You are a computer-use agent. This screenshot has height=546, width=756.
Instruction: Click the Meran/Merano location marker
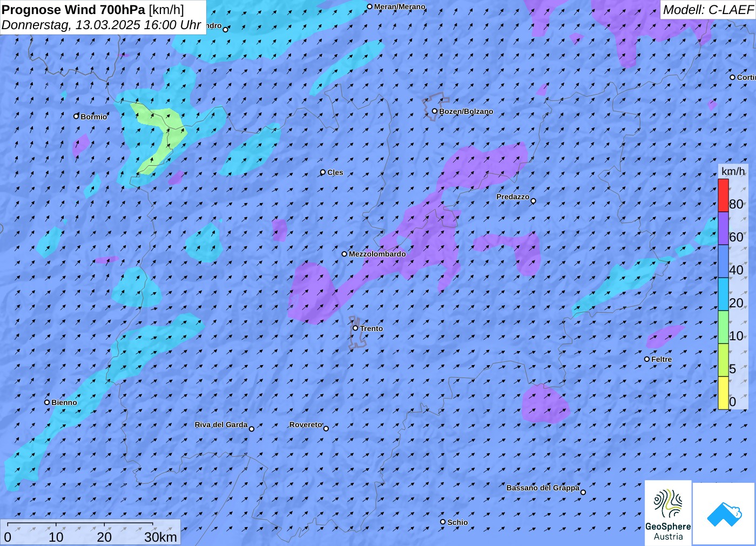(370, 6)
